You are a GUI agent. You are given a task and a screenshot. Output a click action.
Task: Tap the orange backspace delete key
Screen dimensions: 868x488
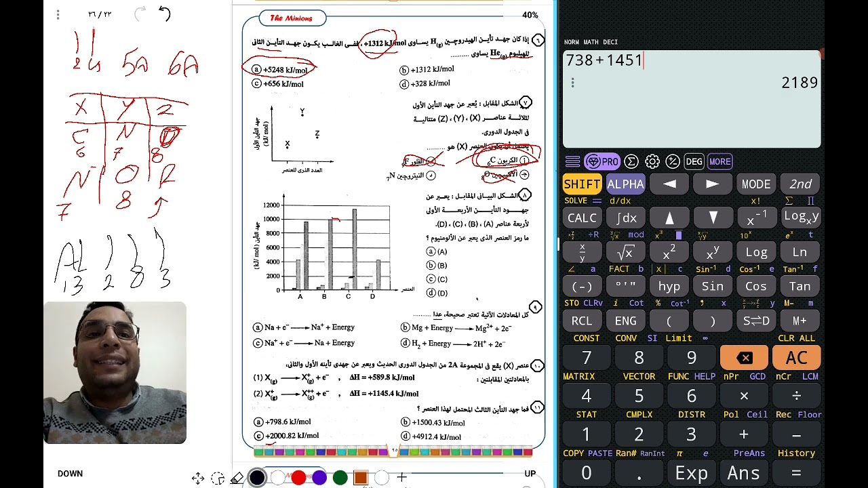(744, 358)
